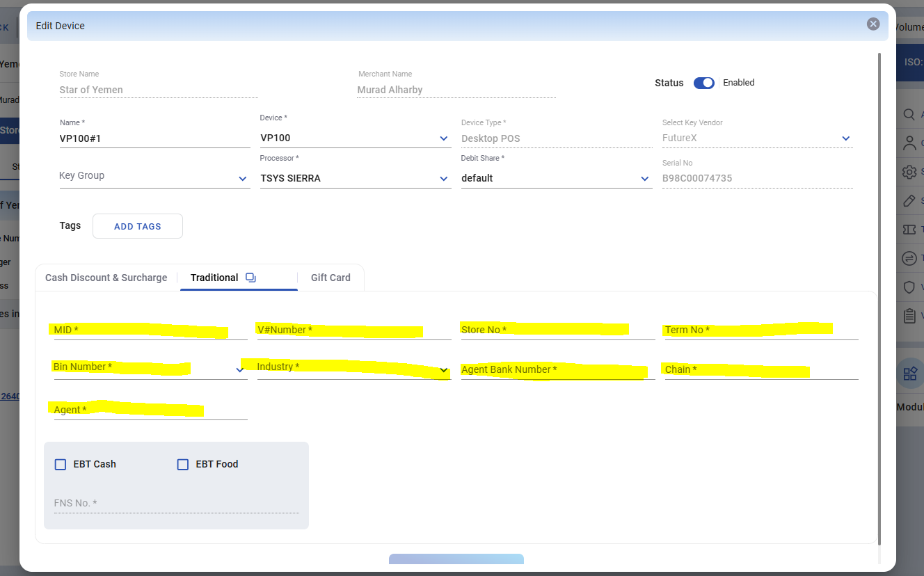Click the user icon in right sidebar
Image resolution: width=924 pixels, height=576 pixels.
point(909,143)
